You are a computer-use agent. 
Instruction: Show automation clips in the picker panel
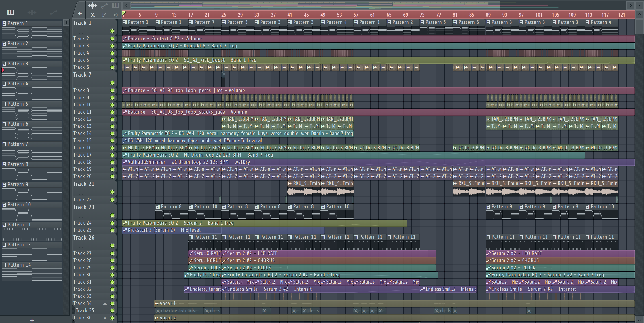tap(53, 12)
